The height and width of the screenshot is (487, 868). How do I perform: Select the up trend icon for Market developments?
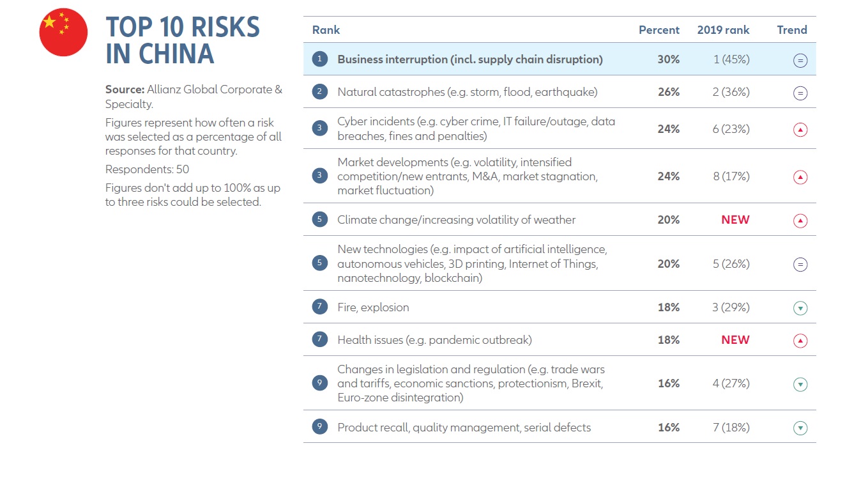[800, 177]
